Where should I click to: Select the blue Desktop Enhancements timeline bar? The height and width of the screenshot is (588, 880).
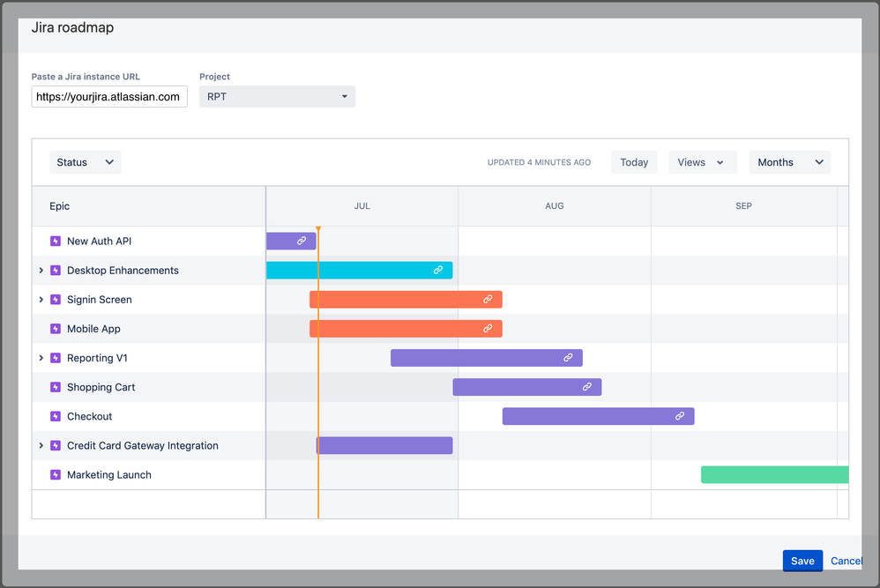point(359,270)
